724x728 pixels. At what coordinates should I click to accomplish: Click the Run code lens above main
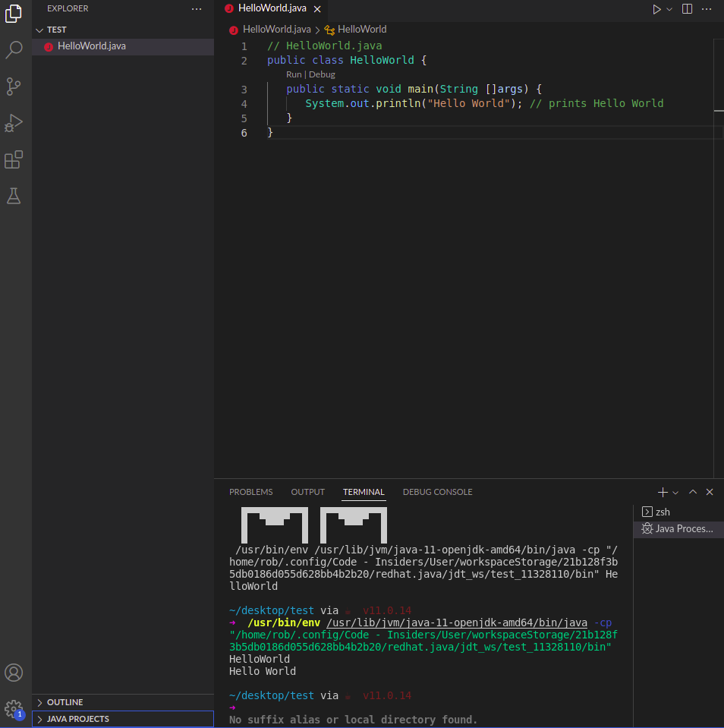pyautogui.click(x=294, y=74)
